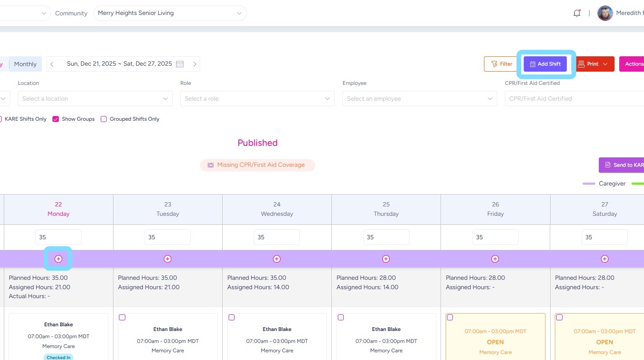The image size is (644, 360).
Task: Click the Caregiver purple legend swatch
Action: click(589, 183)
